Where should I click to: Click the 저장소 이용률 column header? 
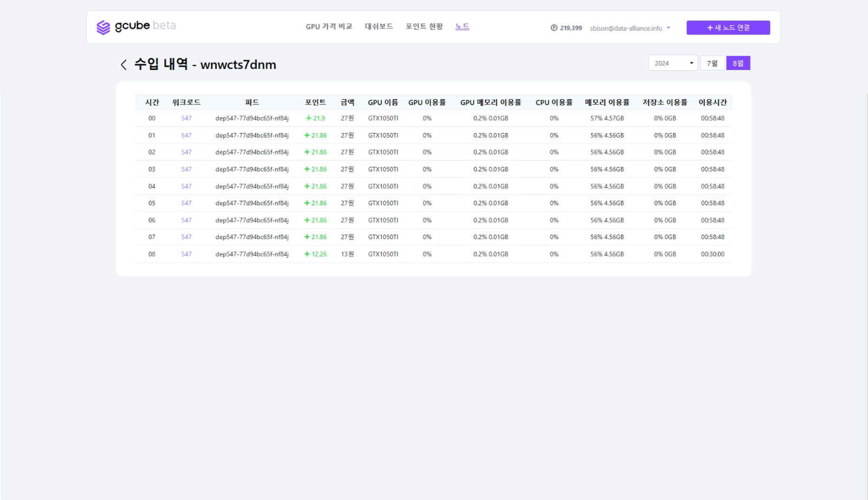tap(665, 102)
